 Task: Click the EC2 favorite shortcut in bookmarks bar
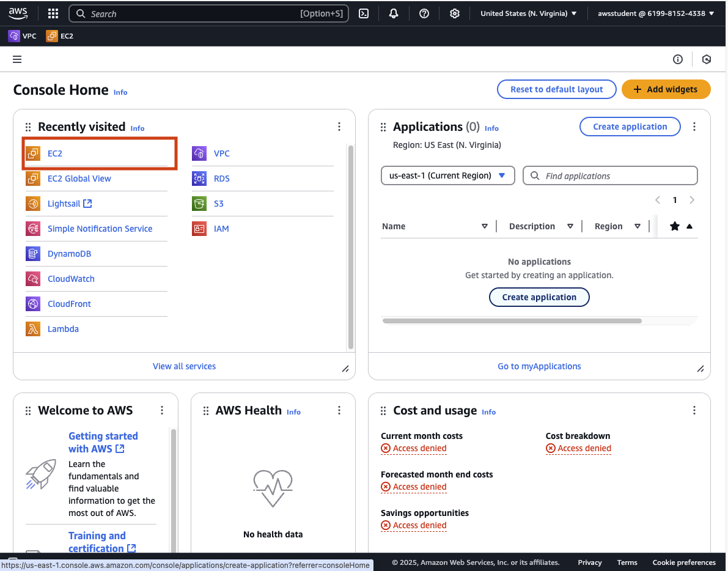tap(60, 35)
